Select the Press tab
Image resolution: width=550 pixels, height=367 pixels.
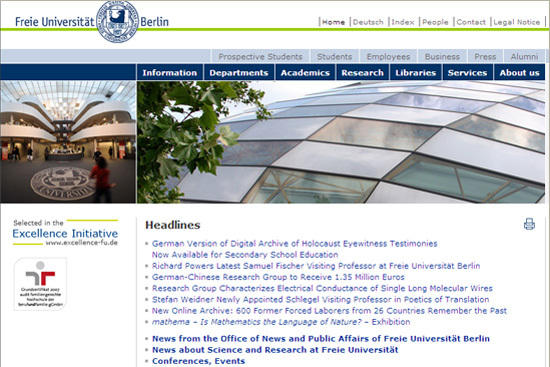(485, 56)
